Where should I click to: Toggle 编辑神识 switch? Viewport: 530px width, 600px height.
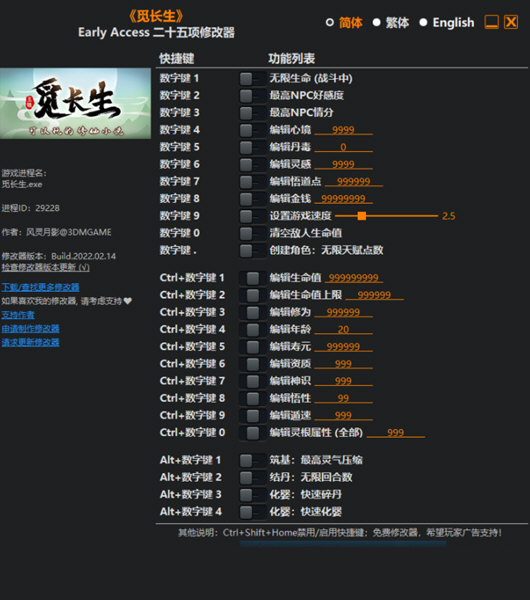click(252, 382)
